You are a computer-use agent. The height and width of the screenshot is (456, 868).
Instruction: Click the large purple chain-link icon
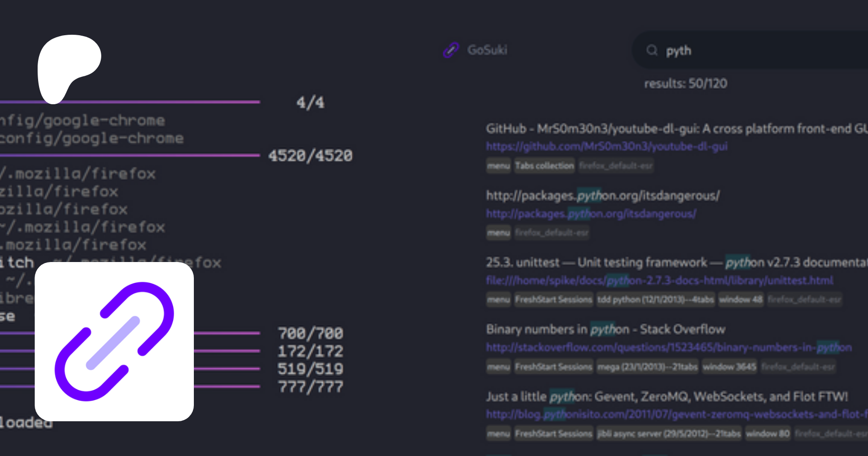(x=114, y=342)
